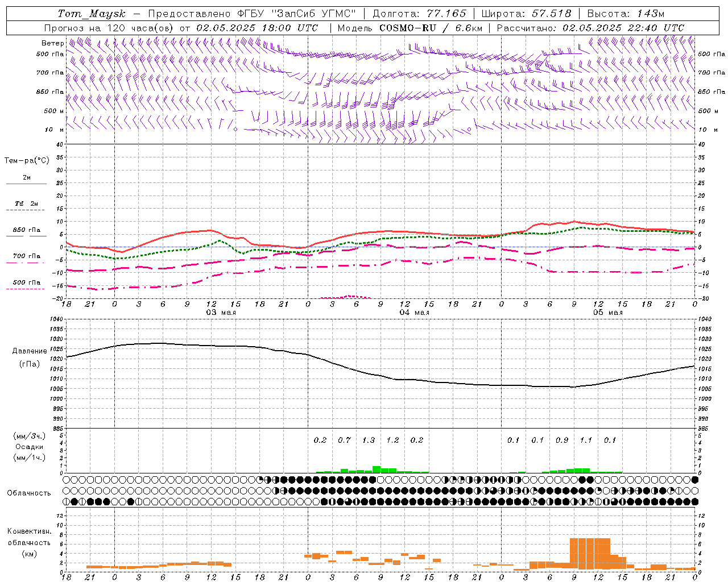Click the "(км)" unit label

pos(30,554)
